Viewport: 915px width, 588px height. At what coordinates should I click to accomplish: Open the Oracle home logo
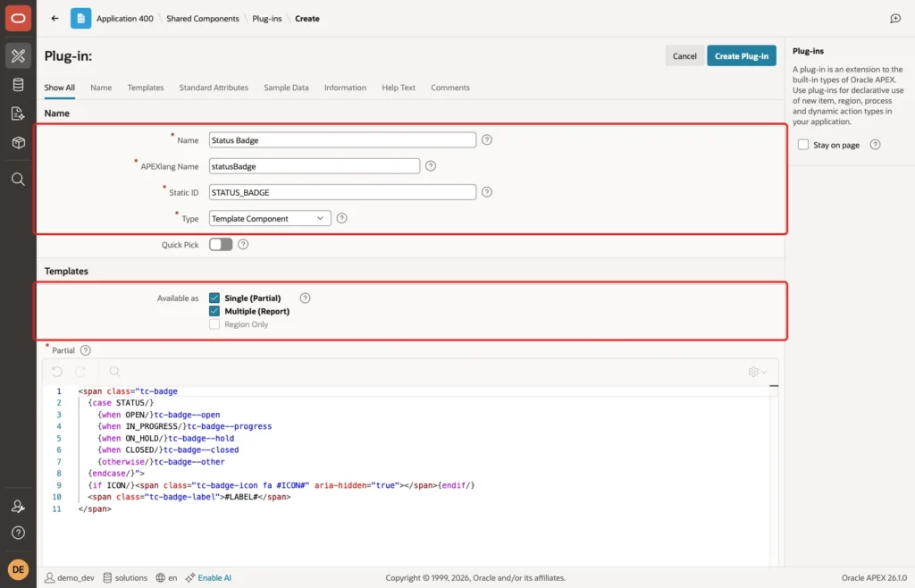18,18
